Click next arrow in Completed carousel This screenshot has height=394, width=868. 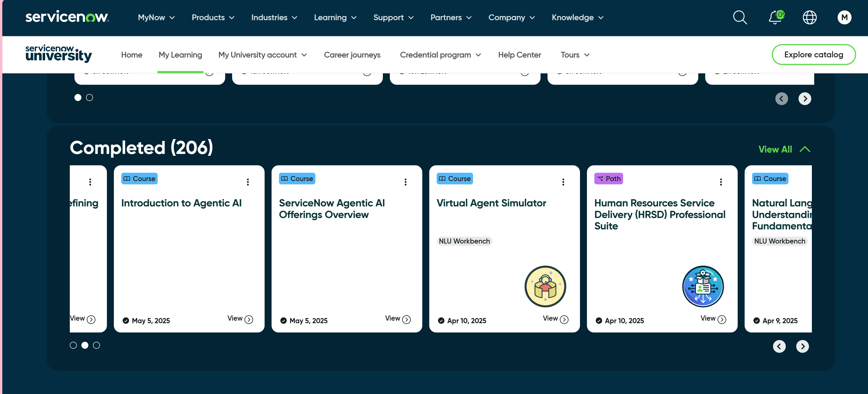802,346
